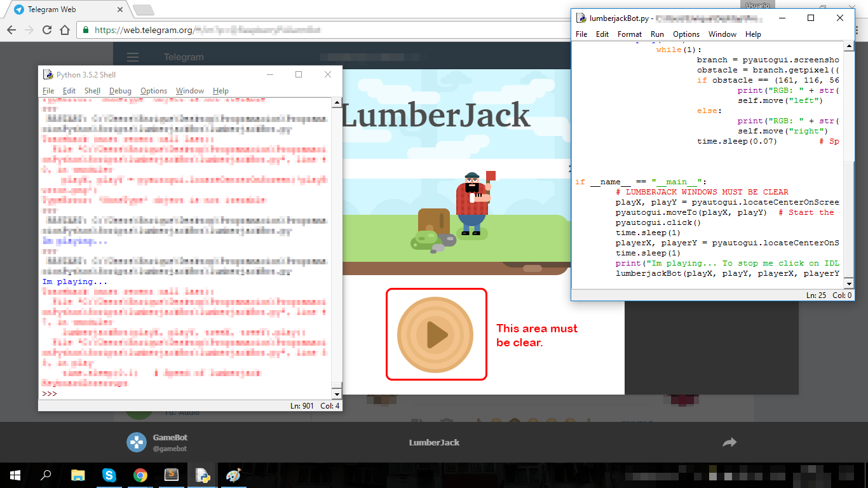The image size is (868, 488).
Task: Open Options menu in lumberjackBot.py editor
Action: 686,34
